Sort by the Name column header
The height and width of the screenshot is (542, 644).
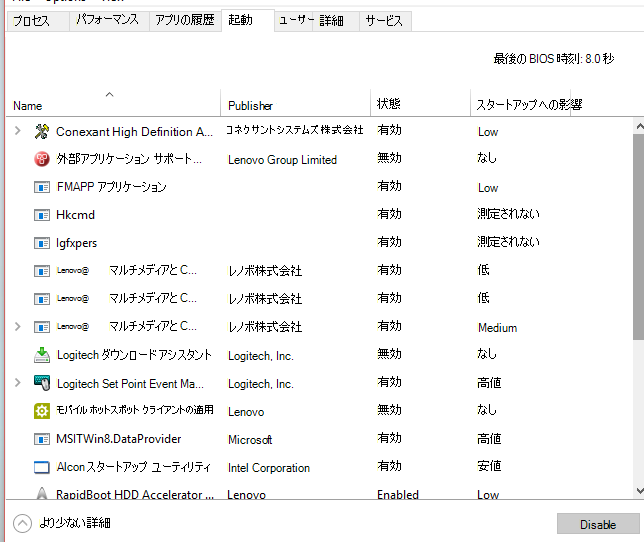coord(113,103)
